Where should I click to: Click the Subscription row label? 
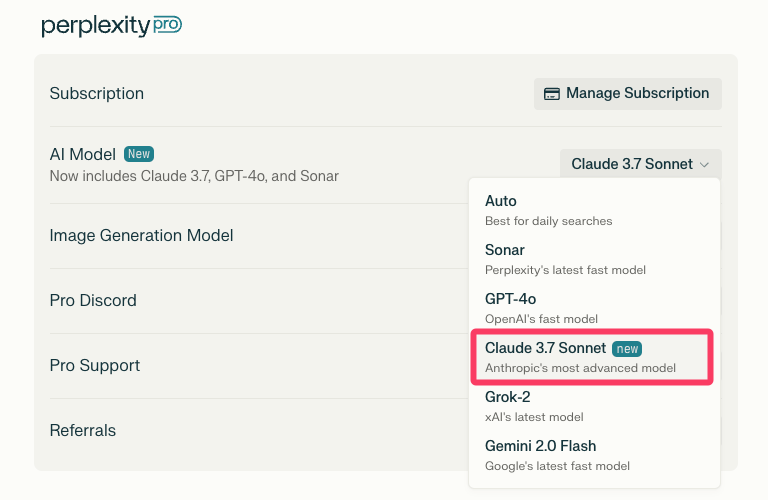pos(97,93)
